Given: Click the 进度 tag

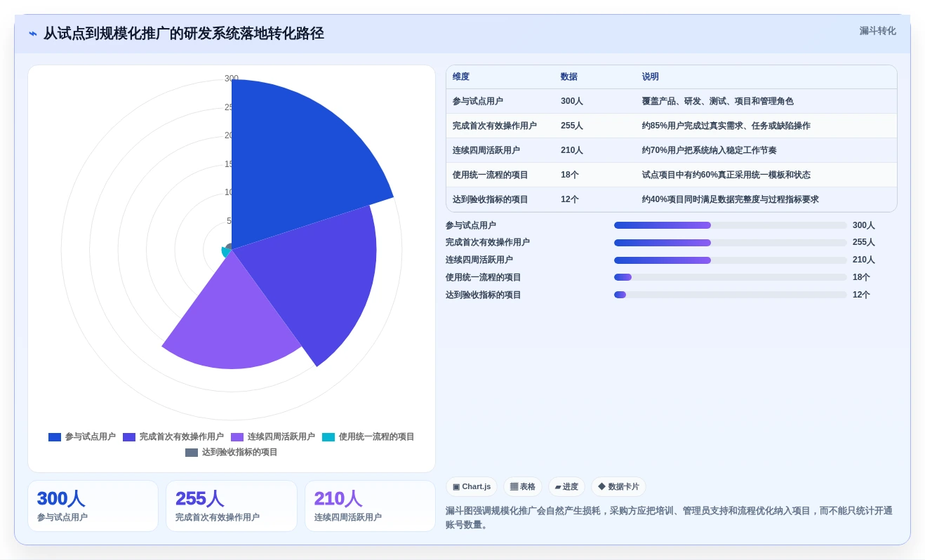Looking at the screenshot, I should pyautogui.click(x=566, y=487).
